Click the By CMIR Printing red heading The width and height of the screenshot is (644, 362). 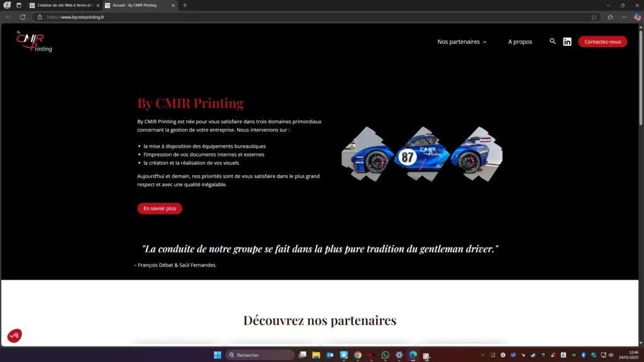pos(190,103)
